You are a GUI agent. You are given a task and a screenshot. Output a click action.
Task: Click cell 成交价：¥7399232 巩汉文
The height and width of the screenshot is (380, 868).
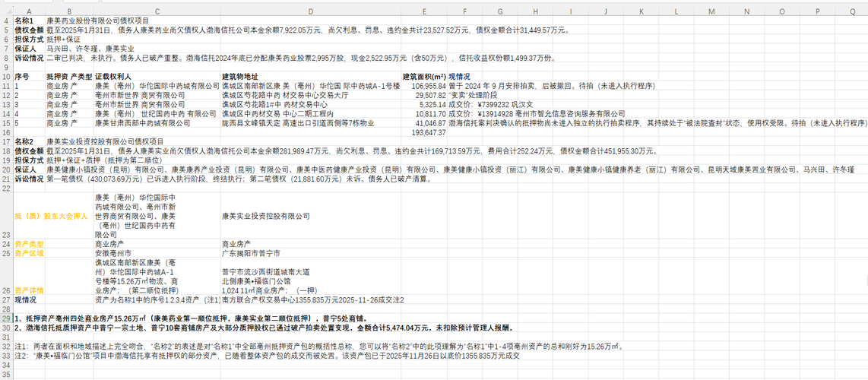pos(490,105)
